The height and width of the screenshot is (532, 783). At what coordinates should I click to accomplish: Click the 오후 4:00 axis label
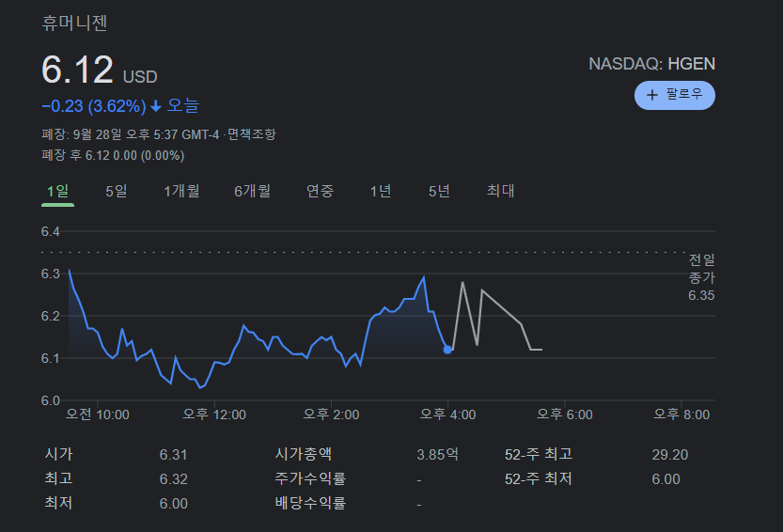(447, 415)
